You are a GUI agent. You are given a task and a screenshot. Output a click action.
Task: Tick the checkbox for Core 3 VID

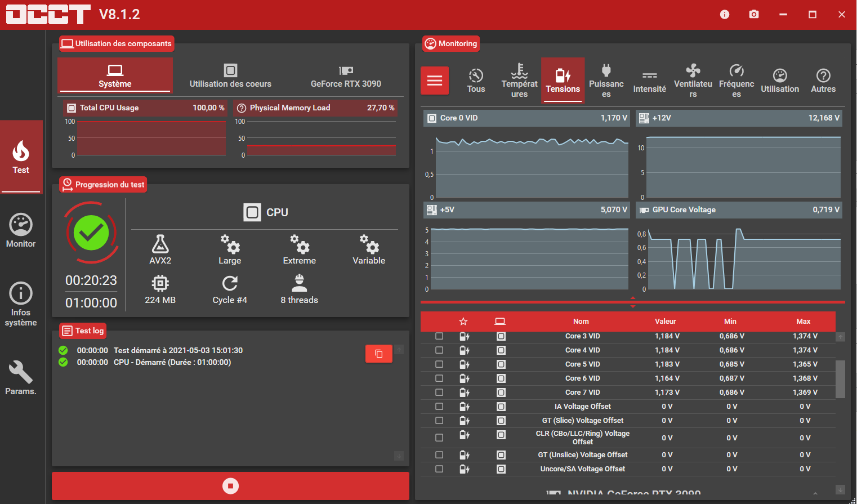point(439,336)
